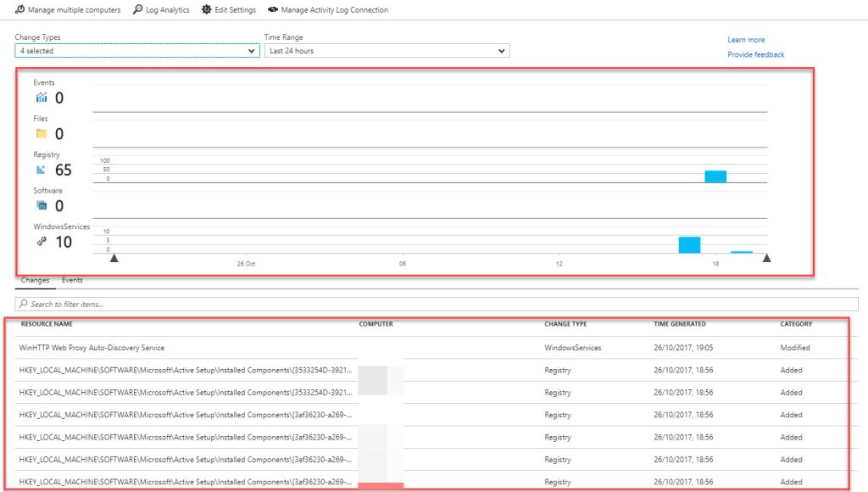Screen dimensions: 868x492
Task: Open the Change Types dropdown
Action: [x=136, y=50]
